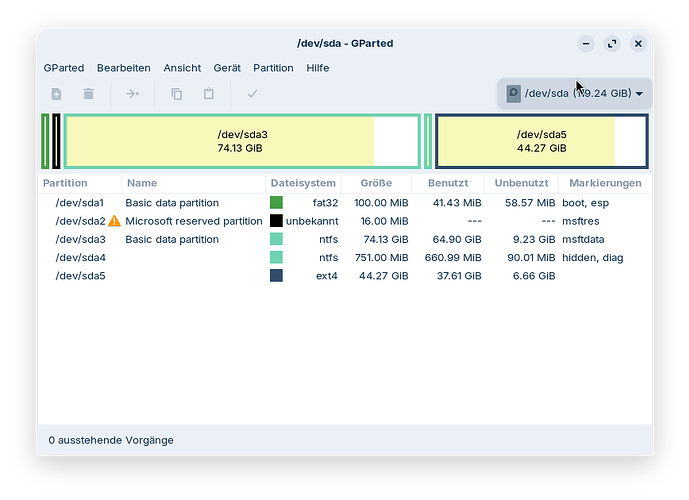Screen dimensions: 689x500
Task: Click the ntfs swatch in /dev/sda3 row
Action: click(x=276, y=239)
